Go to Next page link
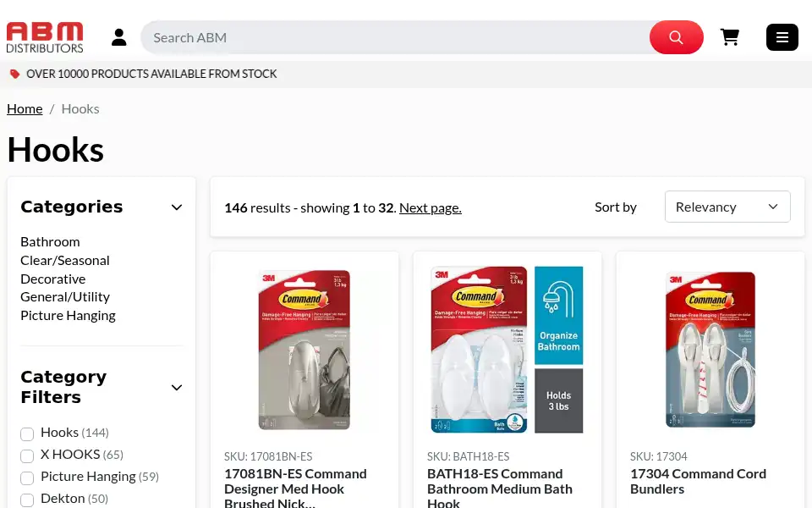Screen dimensions: 812x508 [x=431, y=208]
